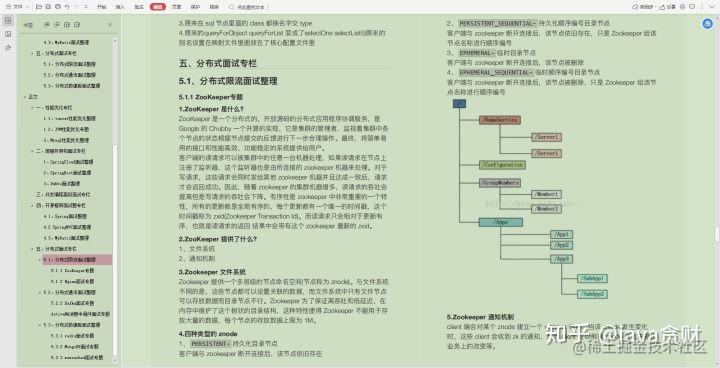Select 5.1.1 ZooKeeper专题 in outline
720x368 pixels.
click(x=73, y=271)
